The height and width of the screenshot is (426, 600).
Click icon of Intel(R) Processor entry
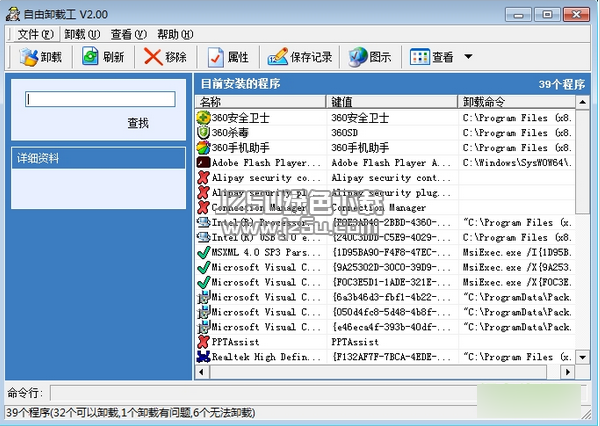click(x=203, y=222)
